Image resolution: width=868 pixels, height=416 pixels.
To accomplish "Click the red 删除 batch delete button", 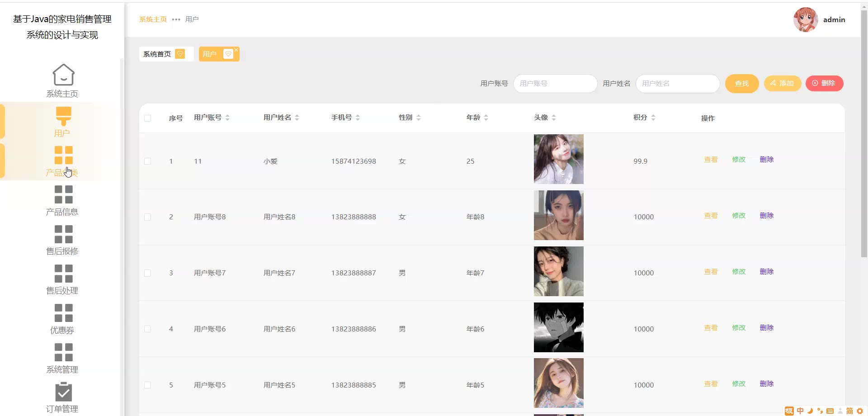I will [x=824, y=83].
